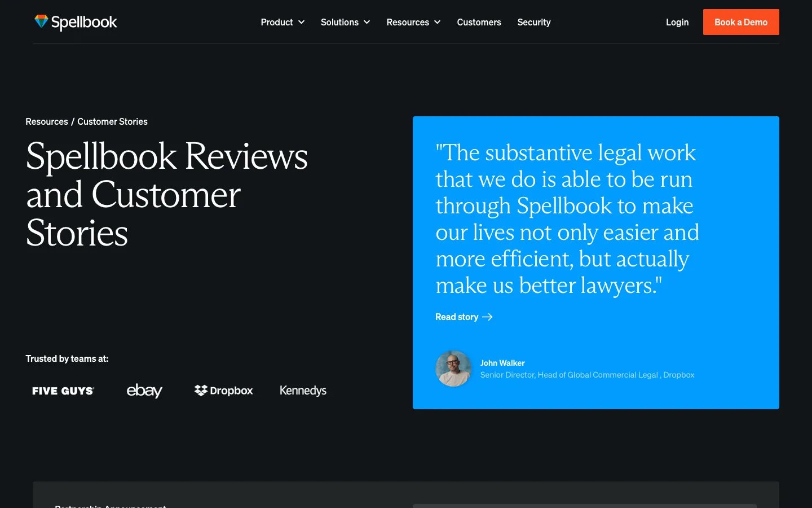Click the Book a Demo button
The image size is (812, 508).
coord(741,22)
